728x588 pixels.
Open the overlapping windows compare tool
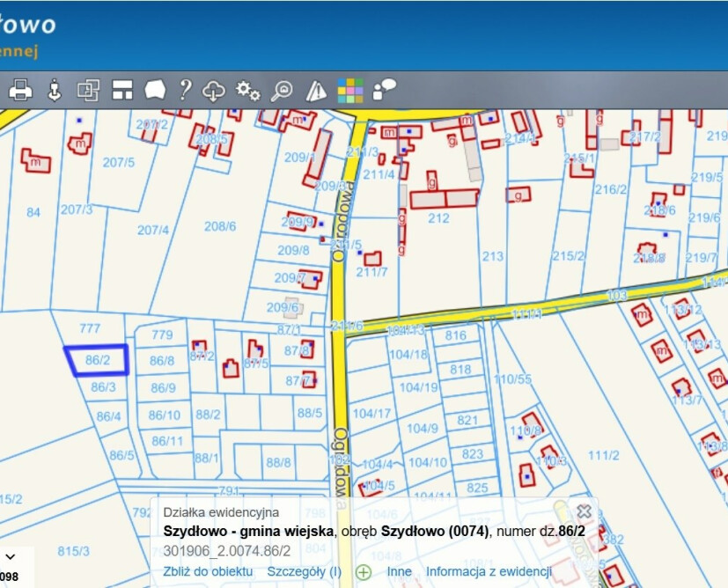coord(88,90)
